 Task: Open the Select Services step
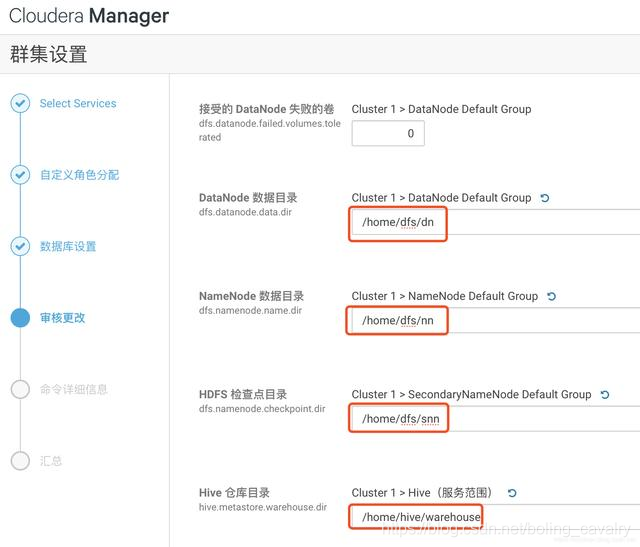pyautogui.click(x=78, y=103)
